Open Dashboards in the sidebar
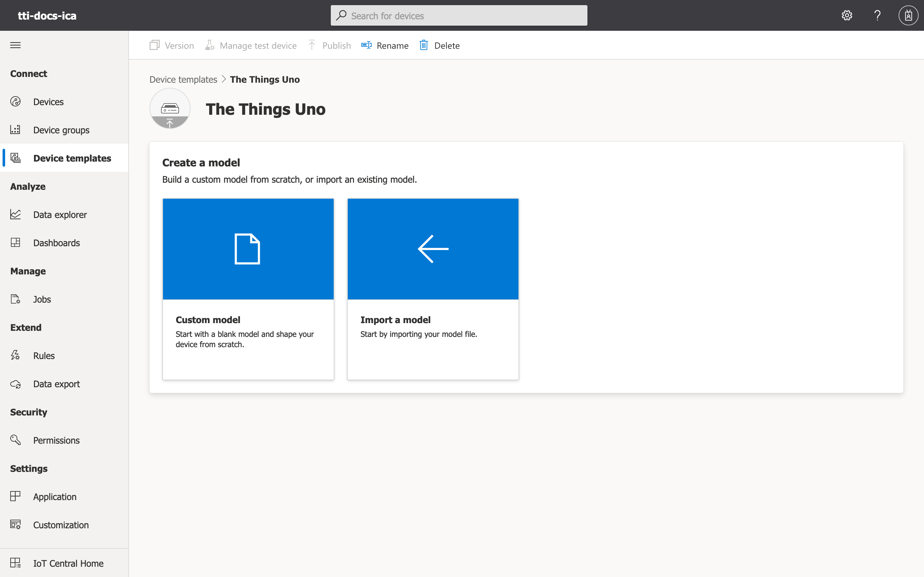 click(56, 243)
